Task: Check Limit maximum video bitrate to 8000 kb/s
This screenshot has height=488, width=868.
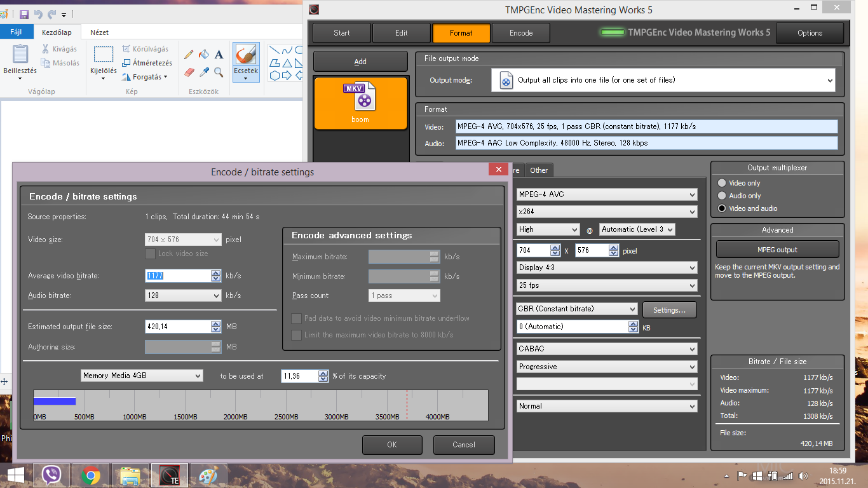Action: point(296,335)
